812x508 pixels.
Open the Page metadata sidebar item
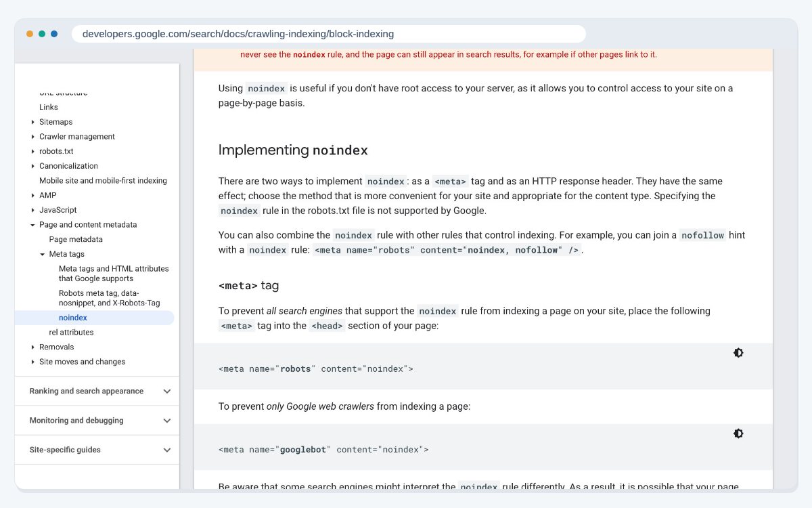coord(76,239)
